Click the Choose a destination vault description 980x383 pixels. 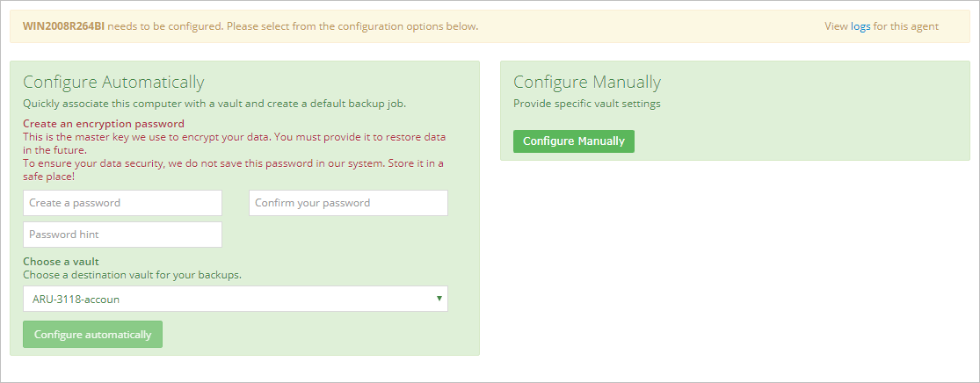[132, 275]
